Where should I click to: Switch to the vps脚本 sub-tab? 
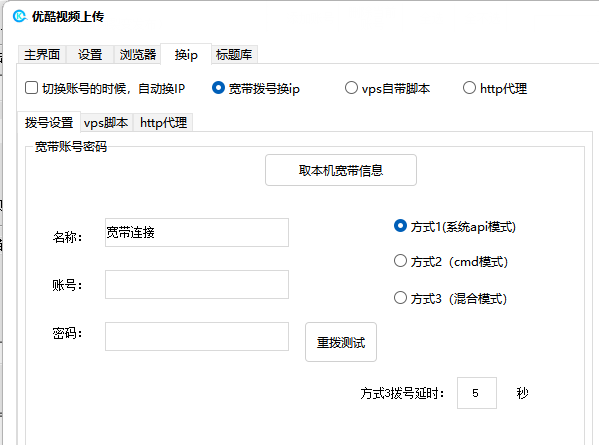106,123
